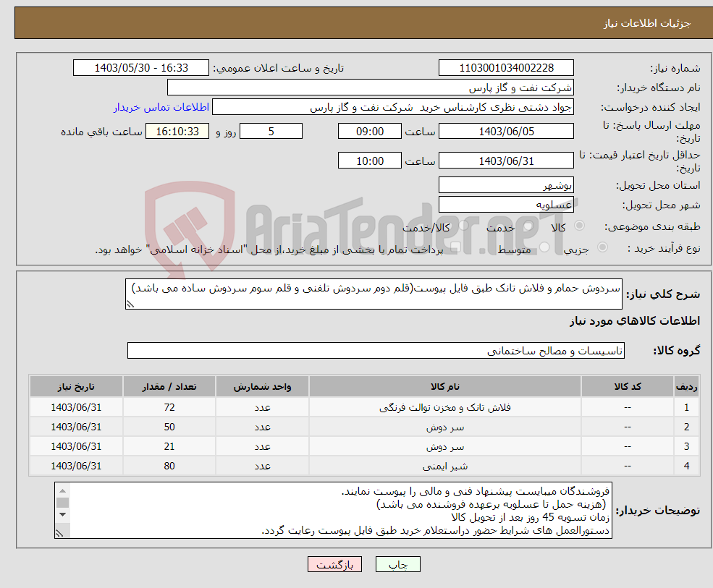Click the buyer note line زمان تسویه 45 روز
713x588 pixels.
[530, 517]
